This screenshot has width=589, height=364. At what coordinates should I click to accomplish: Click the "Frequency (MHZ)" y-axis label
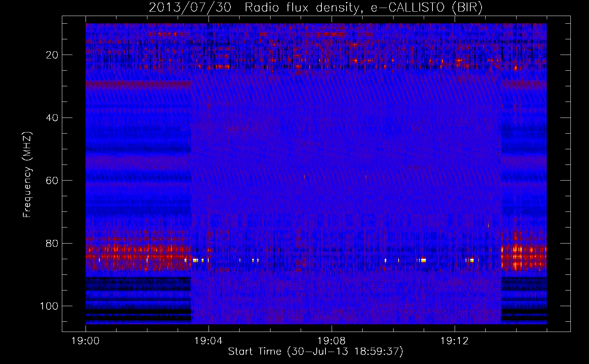click(x=27, y=174)
